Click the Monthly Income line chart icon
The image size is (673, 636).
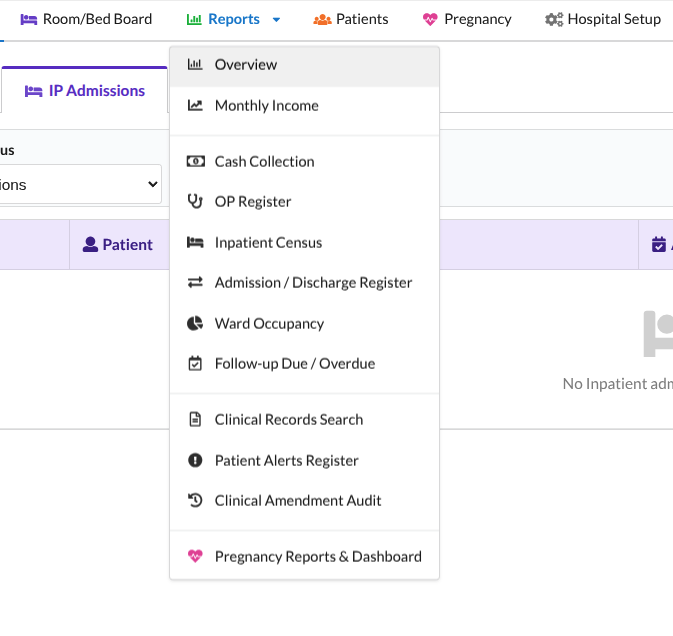click(195, 105)
